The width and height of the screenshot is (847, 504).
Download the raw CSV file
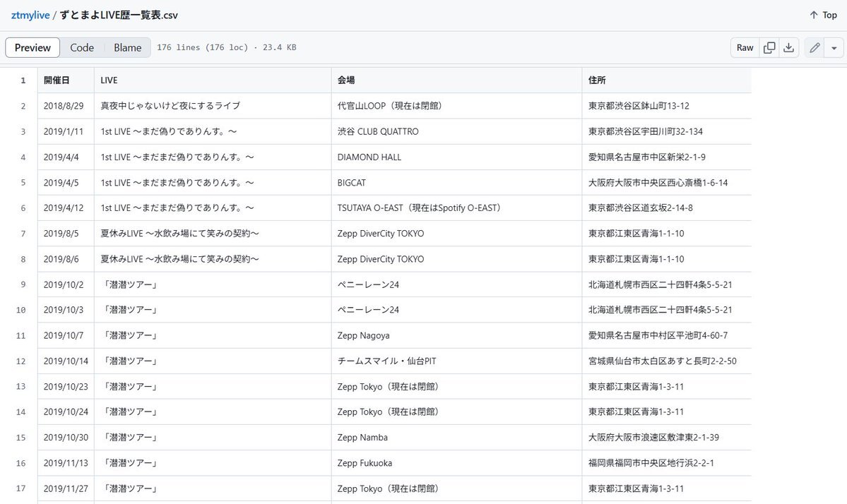click(x=788, y=47)
